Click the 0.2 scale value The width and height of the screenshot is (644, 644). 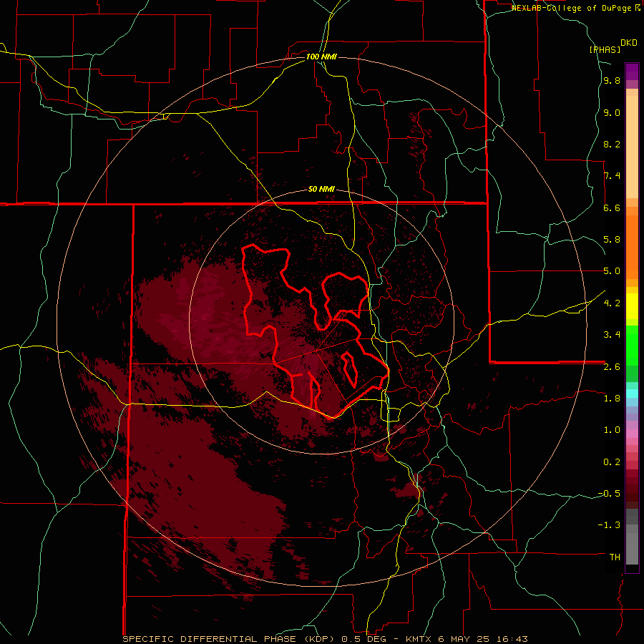(x=612, y=462)
